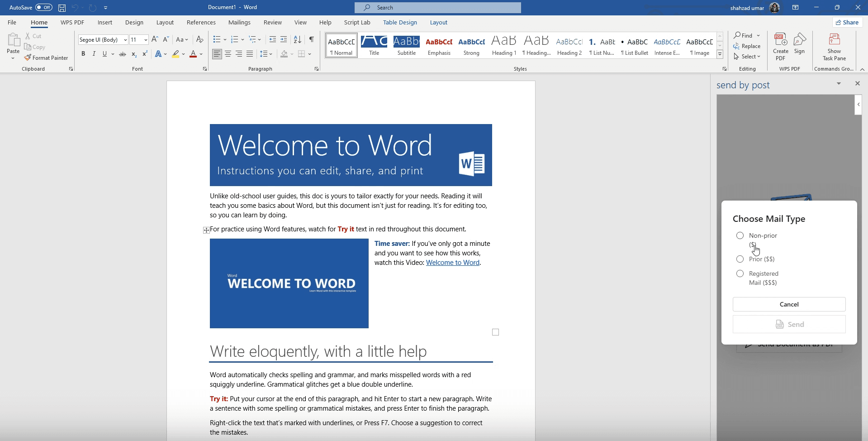Viewport: 868px width, 441px height.
Task: Open the Table Design tab
Action: (x=400, y=22)
